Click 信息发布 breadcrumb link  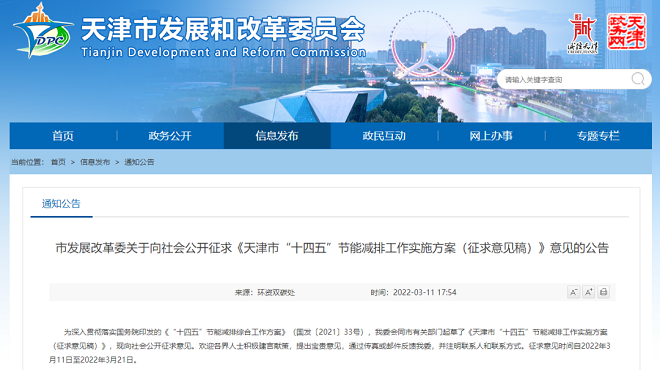pos(95,162)
